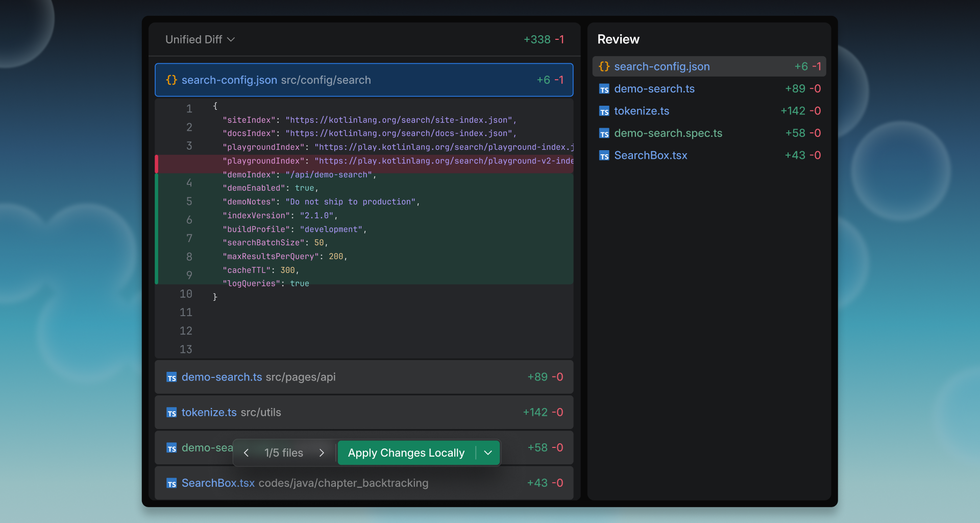This screenshot has width=980, height=523.
Task: Click the JSON braces icon in search-config.json diff header
Action: pos(171,80)
